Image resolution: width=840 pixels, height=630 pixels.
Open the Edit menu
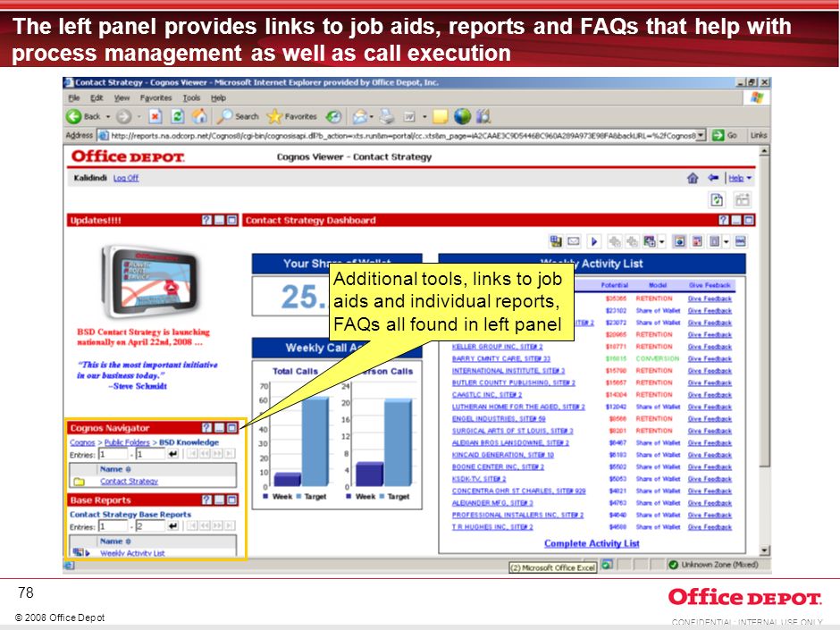(97, 98)
